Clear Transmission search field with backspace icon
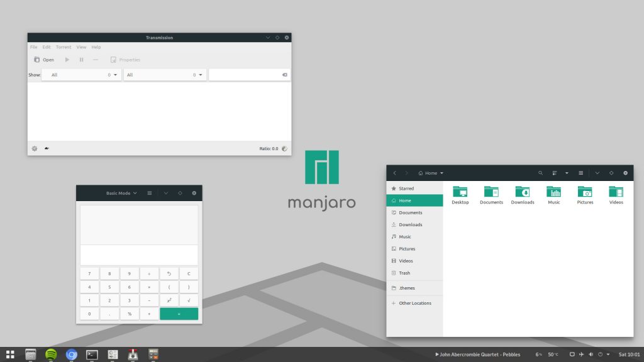This screenshot has width=644, height=362. click(x=285, y=75)
